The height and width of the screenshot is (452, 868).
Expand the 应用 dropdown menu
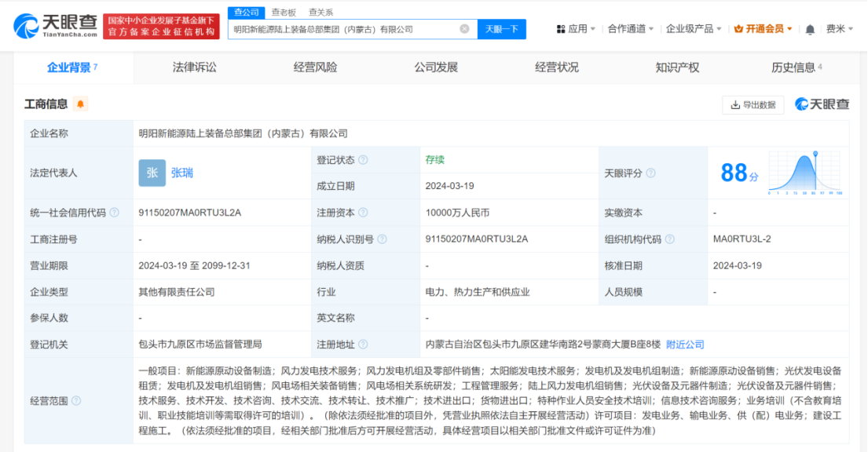pyautogui.click(x=577, y=29)
